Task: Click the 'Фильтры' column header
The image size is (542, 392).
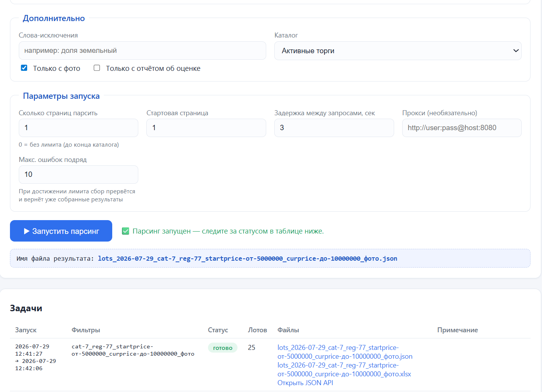Action: (86, 330)
